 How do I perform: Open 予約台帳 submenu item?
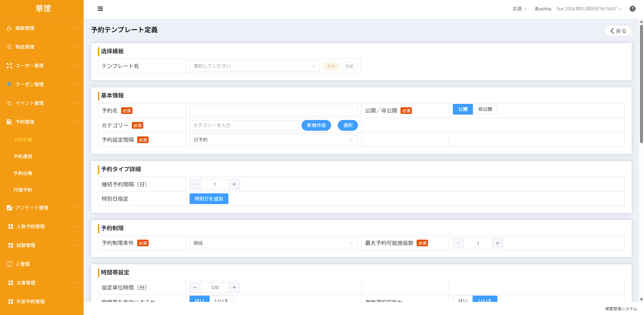tap(23, 173)
